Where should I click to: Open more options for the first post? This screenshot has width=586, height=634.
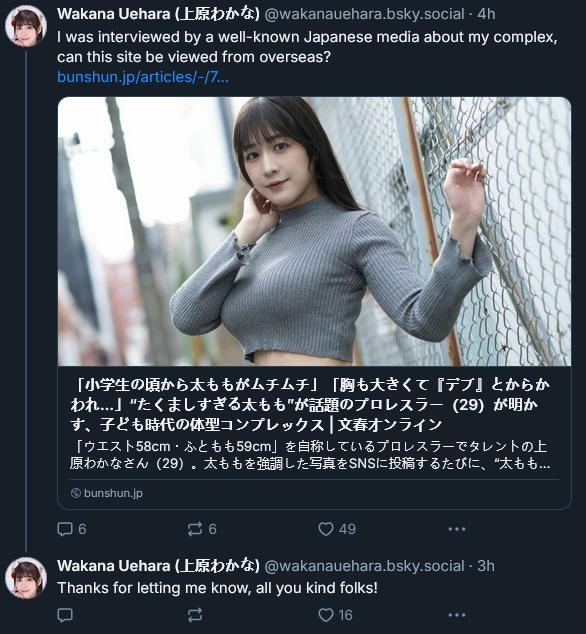click(457, 529)
